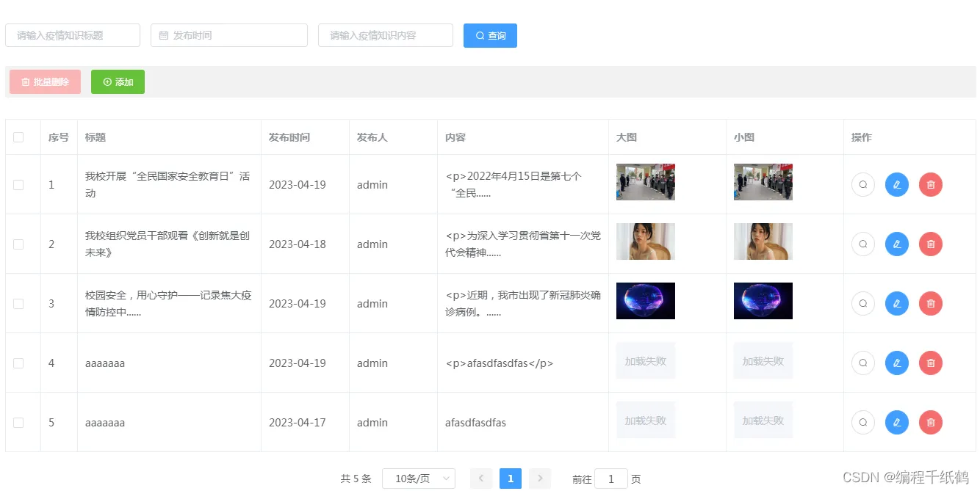Edit row 1 about 全民国家安全教育日

coord(896,185)
